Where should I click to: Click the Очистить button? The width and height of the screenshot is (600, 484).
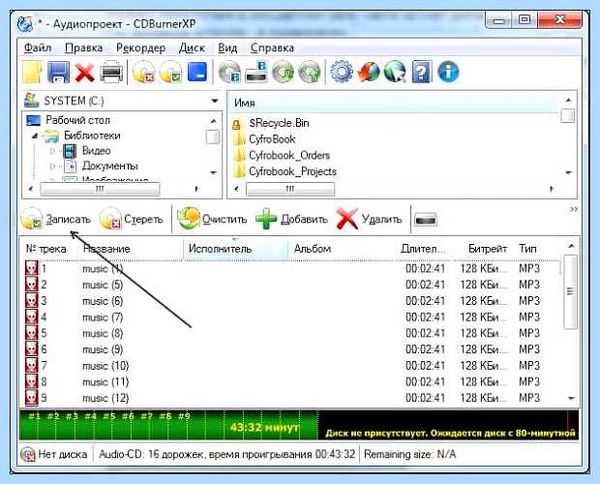click(x=212, y=219)
